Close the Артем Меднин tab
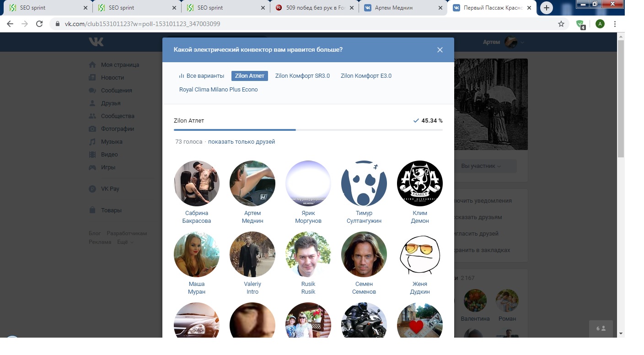644x355 pixels. (440, 8)
